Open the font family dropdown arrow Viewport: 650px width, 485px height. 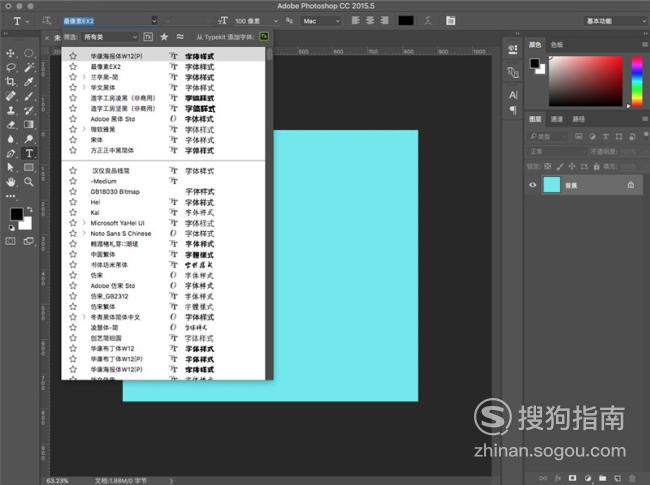coord(154,20)
